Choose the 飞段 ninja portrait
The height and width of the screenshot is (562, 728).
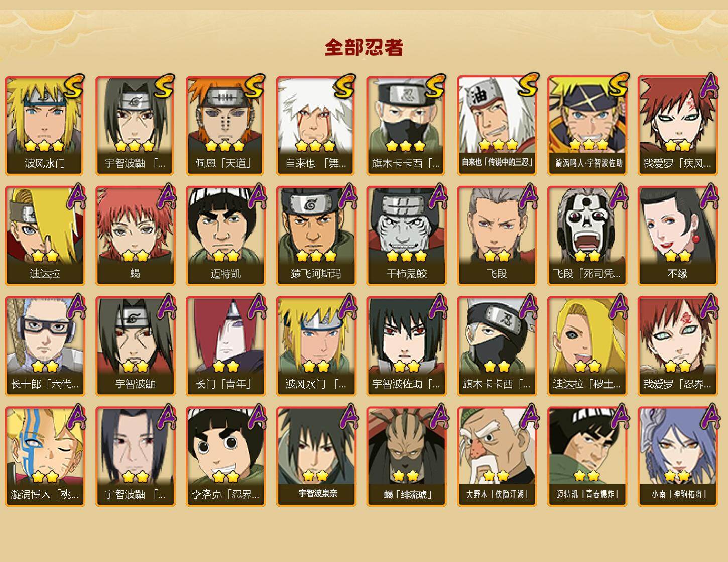497,236
